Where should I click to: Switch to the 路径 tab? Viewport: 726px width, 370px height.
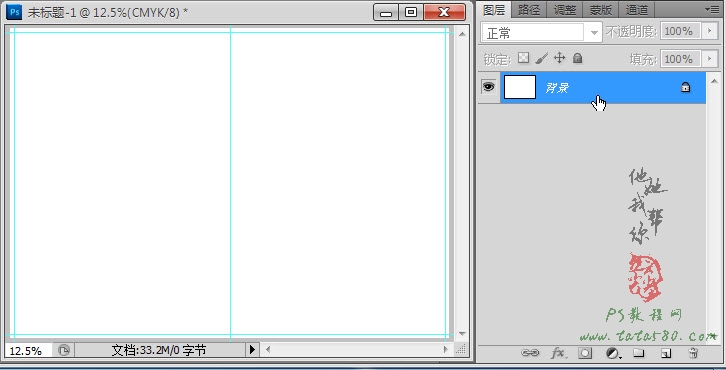click(x=529, y=10)
